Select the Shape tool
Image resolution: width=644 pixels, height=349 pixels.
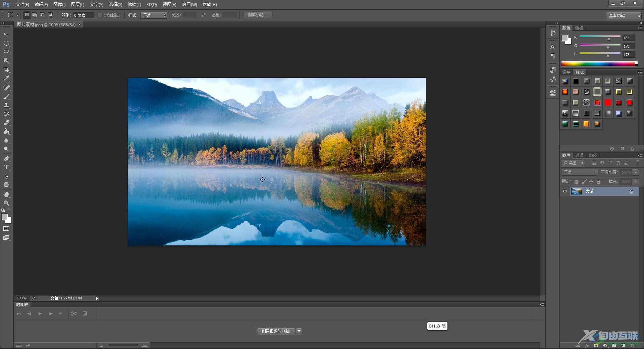(x=6, y=185)
